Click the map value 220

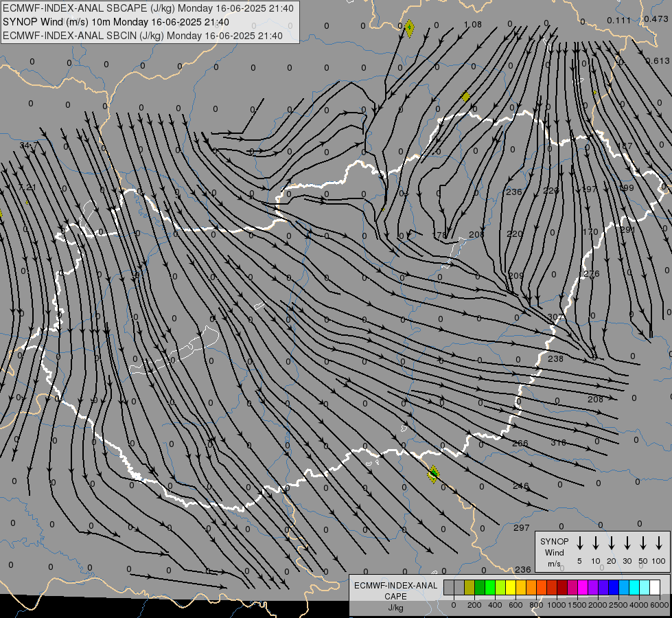pyautogui.click(x=515, y=233)
